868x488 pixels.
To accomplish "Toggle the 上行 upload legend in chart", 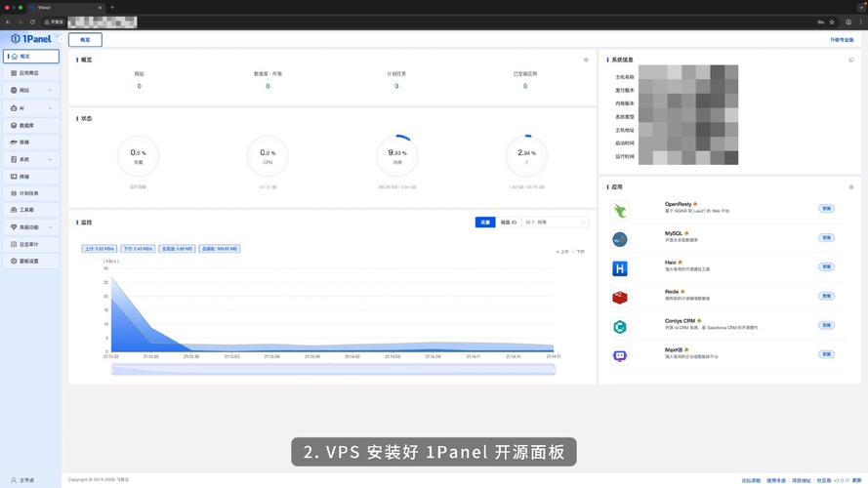I will [561, 252].
